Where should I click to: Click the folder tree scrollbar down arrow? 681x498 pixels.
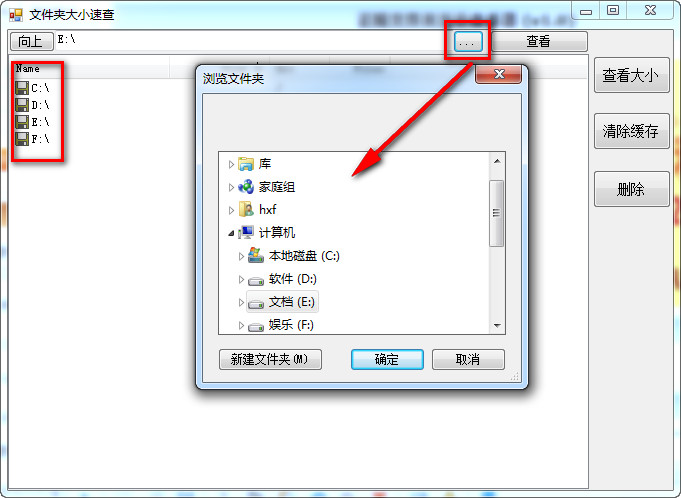[497, 326]
